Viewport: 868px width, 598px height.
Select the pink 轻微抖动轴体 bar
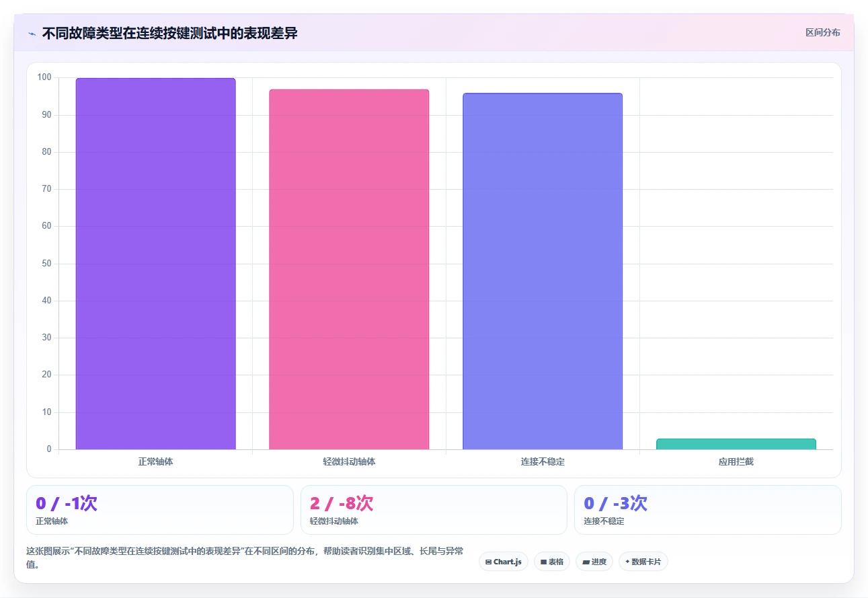coord(349,269)
